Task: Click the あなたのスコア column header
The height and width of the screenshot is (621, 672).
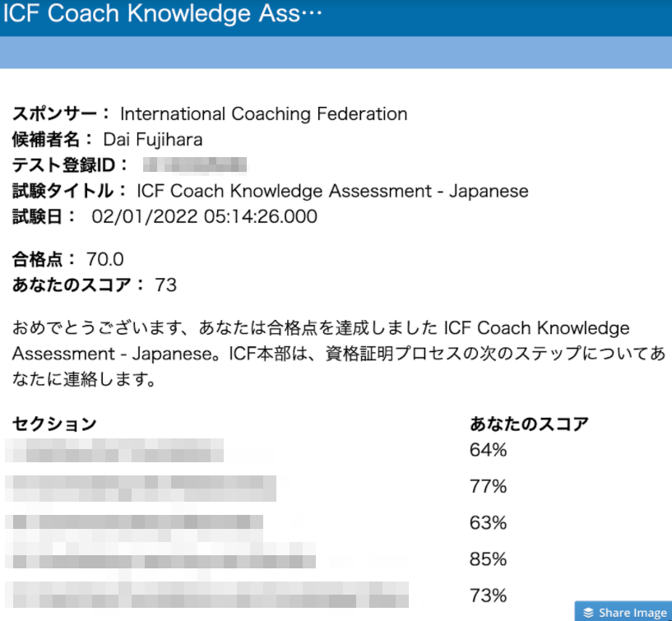Action: click(x=529, y=424)
